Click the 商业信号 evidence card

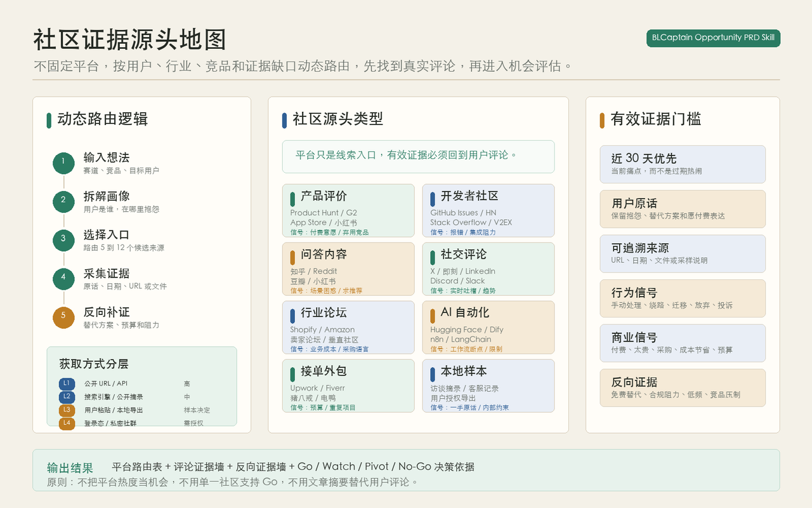[683, 344]
